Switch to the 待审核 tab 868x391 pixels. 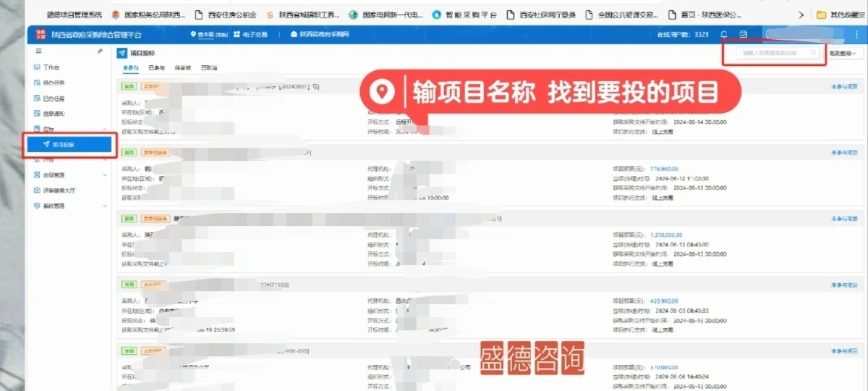pos(182,67)
